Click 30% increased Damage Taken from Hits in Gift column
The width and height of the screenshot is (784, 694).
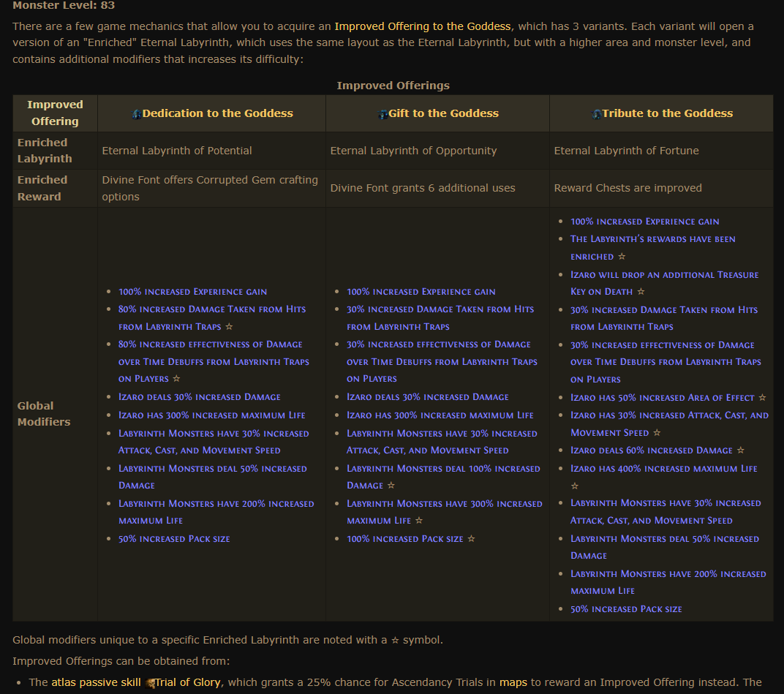[x=440, y=318]
